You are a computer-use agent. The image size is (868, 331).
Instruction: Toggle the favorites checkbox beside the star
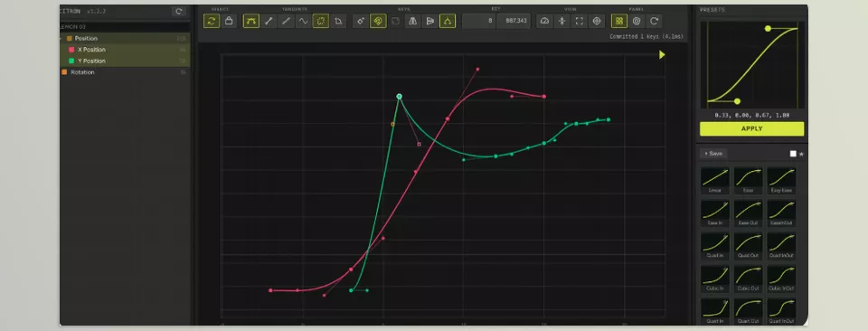click(793, 154)
